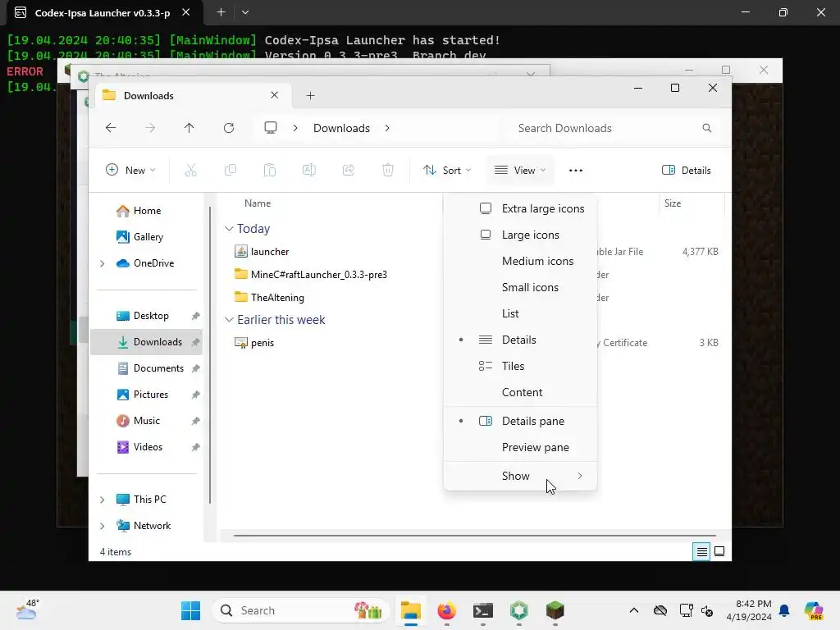Switch to large thumbnails view icon in status bar
Screen dimensions: 840x630
point(719,552)
